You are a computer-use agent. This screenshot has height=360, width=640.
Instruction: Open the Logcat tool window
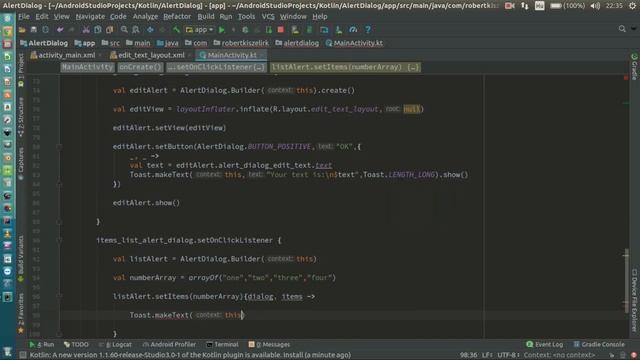click(115, 344)
